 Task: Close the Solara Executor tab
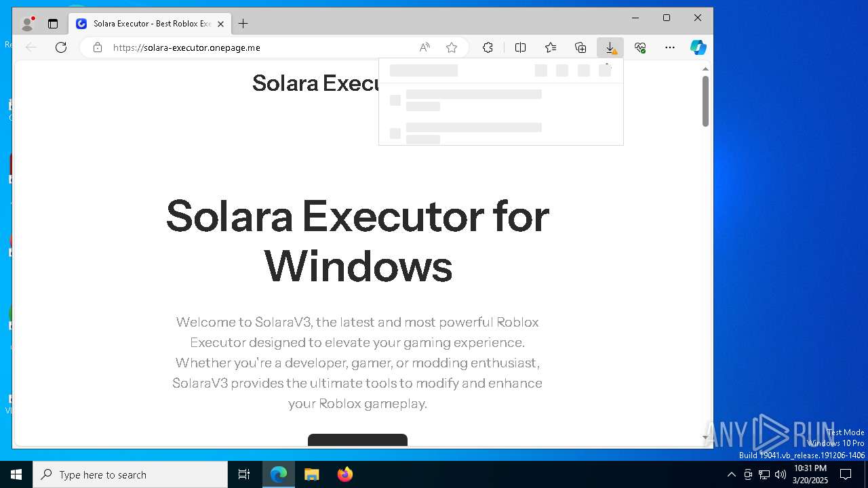[220, 24]
